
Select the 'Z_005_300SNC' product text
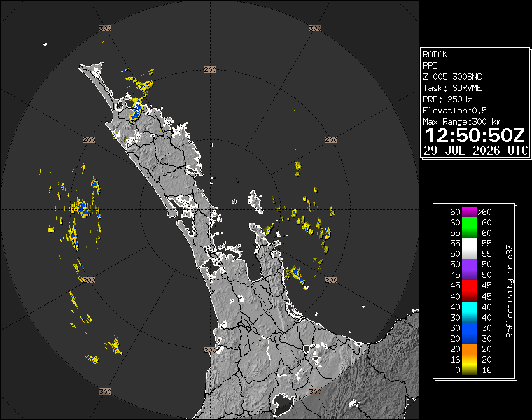pos(452,77)
